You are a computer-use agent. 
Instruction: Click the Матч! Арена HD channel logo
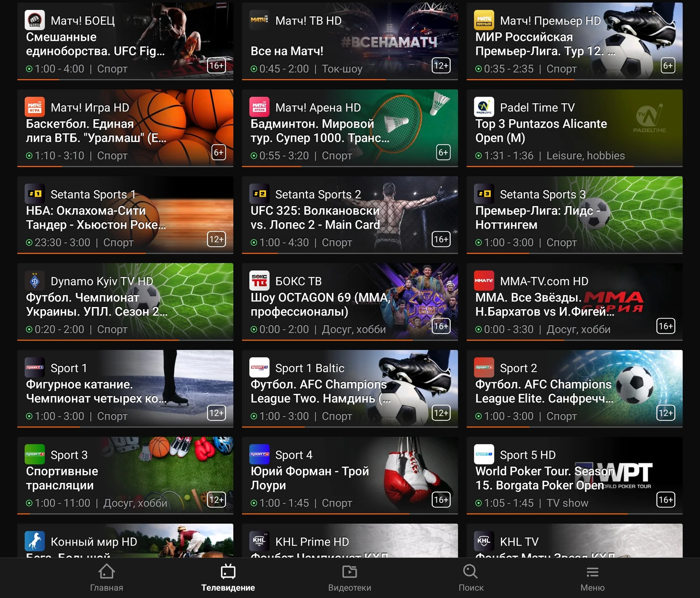tap(259, 107)
